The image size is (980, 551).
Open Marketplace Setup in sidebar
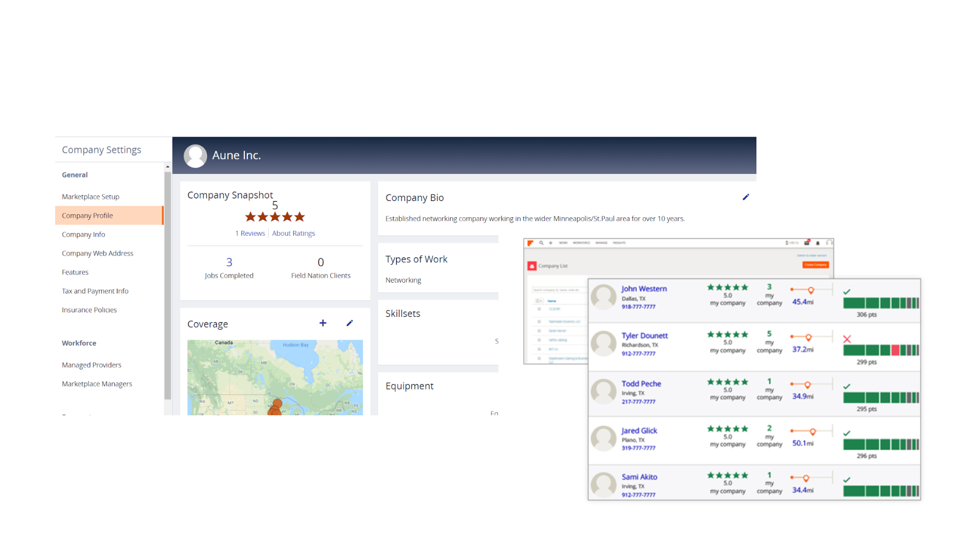[x=90, y=196]
